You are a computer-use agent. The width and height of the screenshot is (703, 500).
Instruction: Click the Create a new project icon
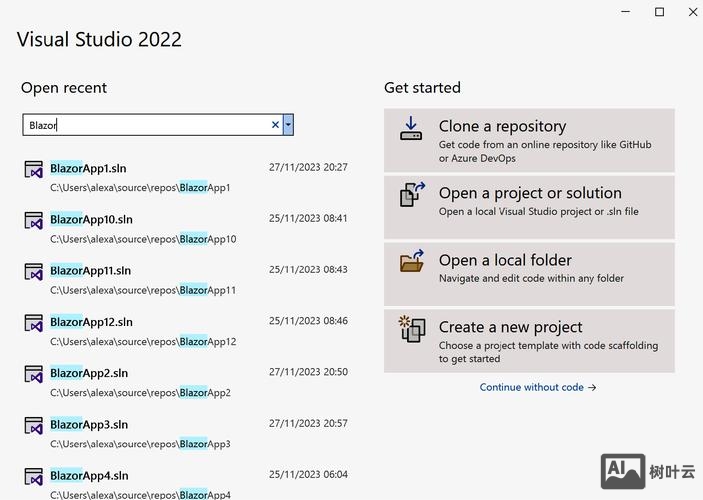pos(412,328)
